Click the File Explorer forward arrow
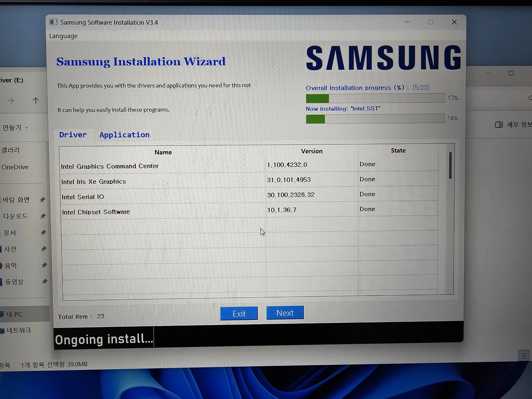 click(x=11, y=101)
